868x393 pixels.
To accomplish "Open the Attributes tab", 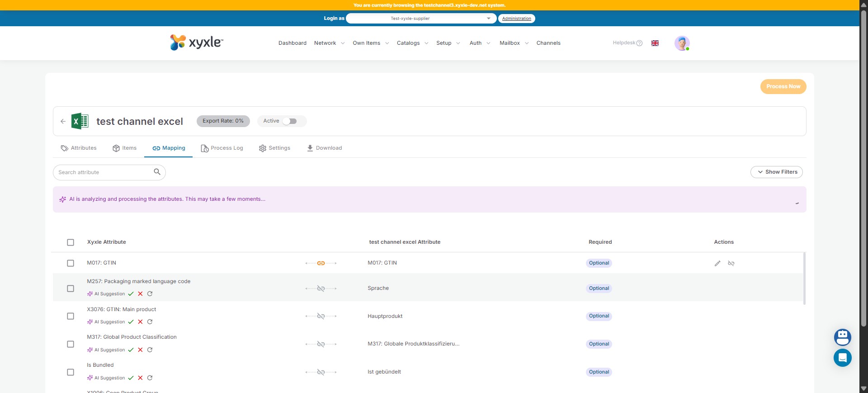I will (79, 148).
